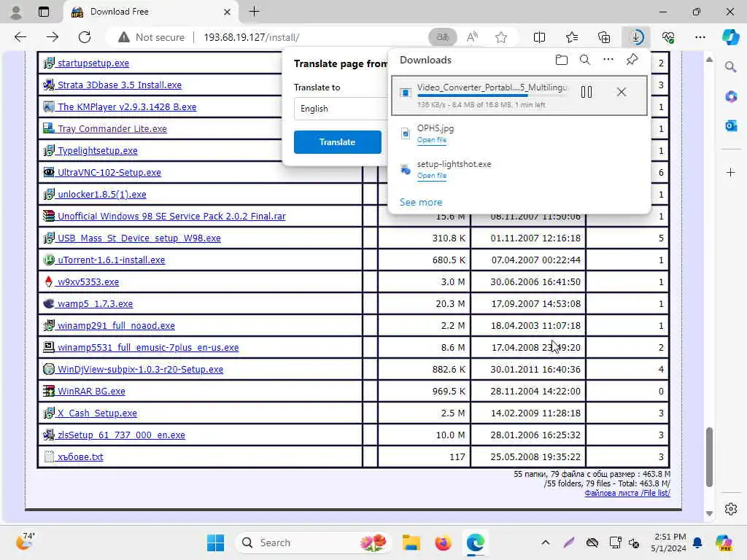Download zlsSetup_61_737_000_en.exe
Image resolution: width=747 pixels, height=560 pixels.
tap(121, 435)
